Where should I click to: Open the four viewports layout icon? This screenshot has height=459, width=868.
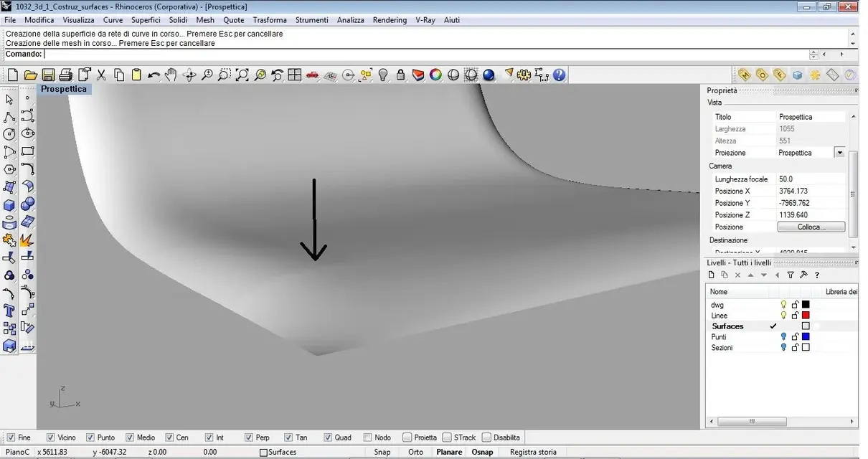click(x=295, y=75)
